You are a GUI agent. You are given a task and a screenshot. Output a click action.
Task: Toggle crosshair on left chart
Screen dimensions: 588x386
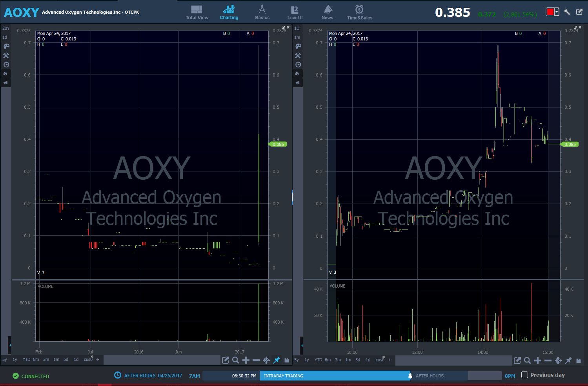[266, 360]
